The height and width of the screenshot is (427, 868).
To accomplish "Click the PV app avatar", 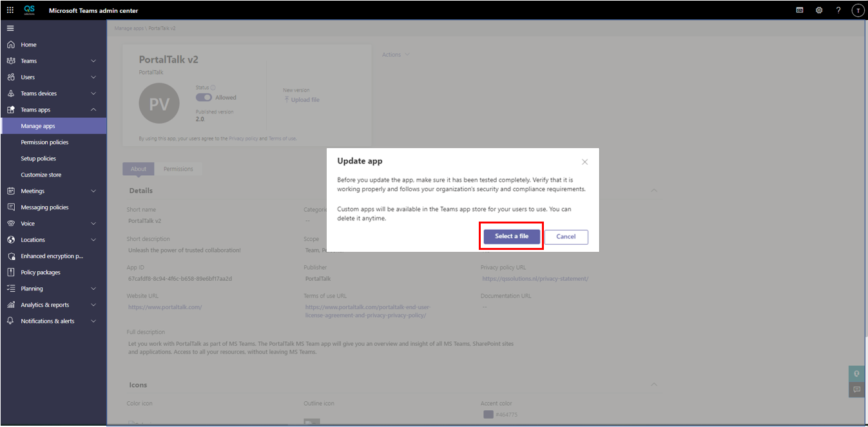I will tap(159, 103).
